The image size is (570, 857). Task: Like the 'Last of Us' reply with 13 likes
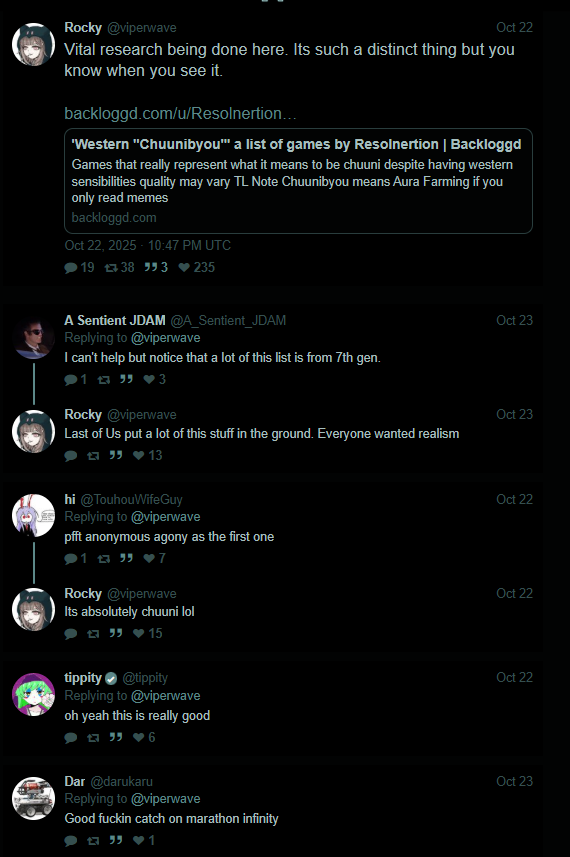click(x=139, y=455)
